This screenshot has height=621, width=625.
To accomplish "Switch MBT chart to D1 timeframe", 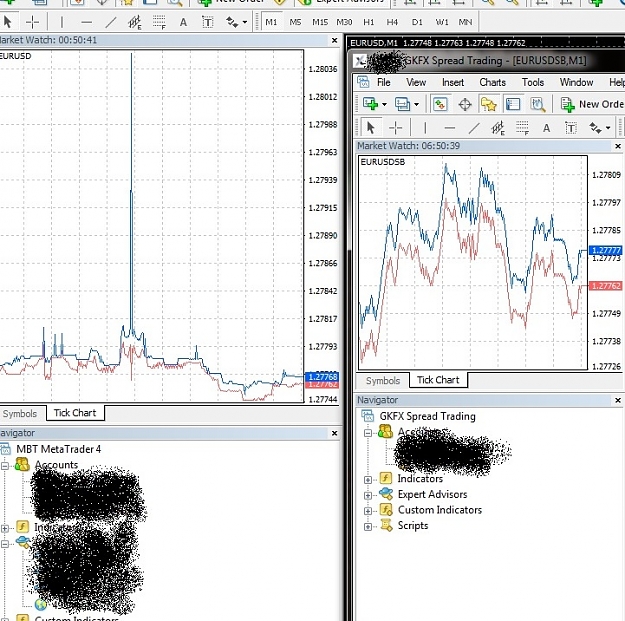I will pyautogui.click(x=417, y=22).
